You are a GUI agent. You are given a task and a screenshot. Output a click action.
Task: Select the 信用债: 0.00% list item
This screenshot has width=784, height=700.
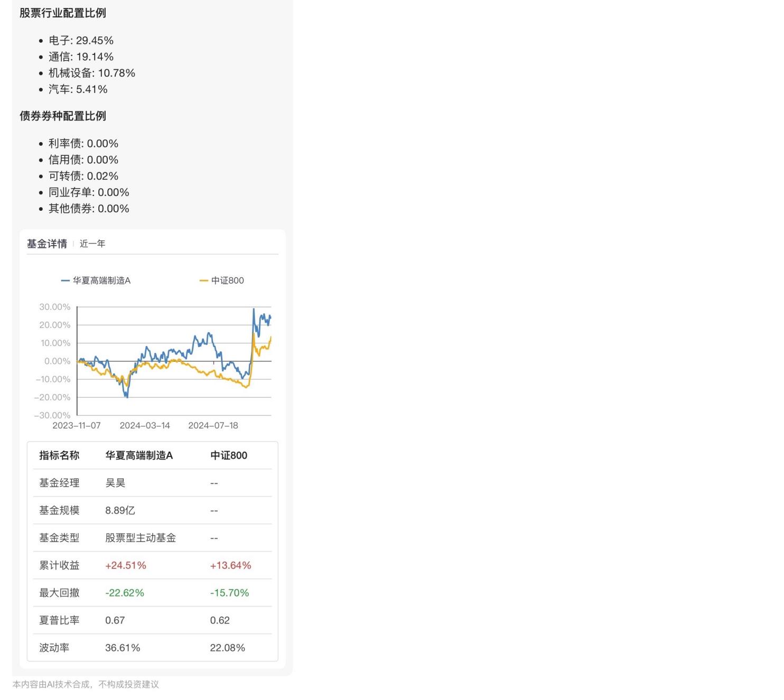(x=83, y=160)
